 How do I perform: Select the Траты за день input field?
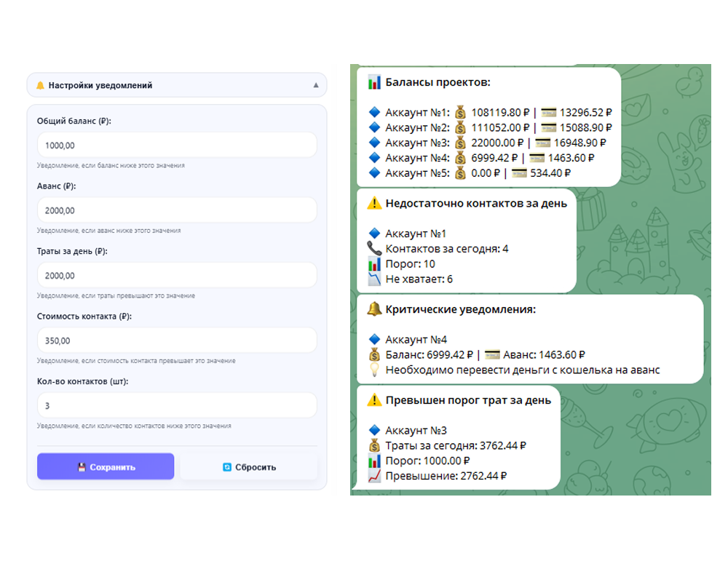pyautogui.click(x=177, y=276)
